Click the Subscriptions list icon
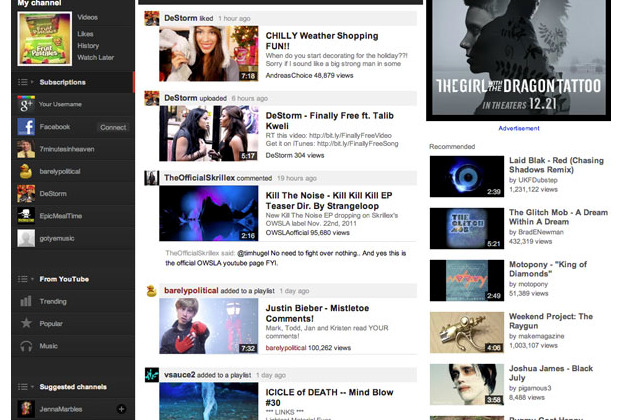 [x=23, y=82]
